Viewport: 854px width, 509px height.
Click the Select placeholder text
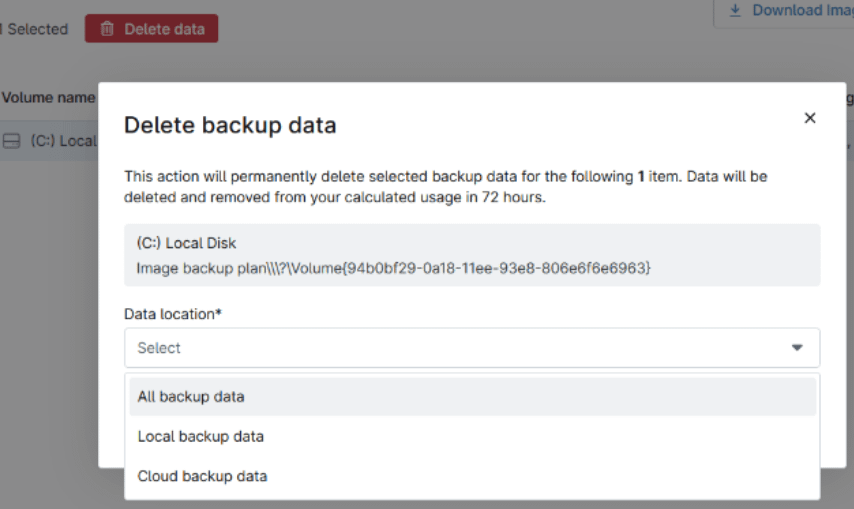click(159, 348)
